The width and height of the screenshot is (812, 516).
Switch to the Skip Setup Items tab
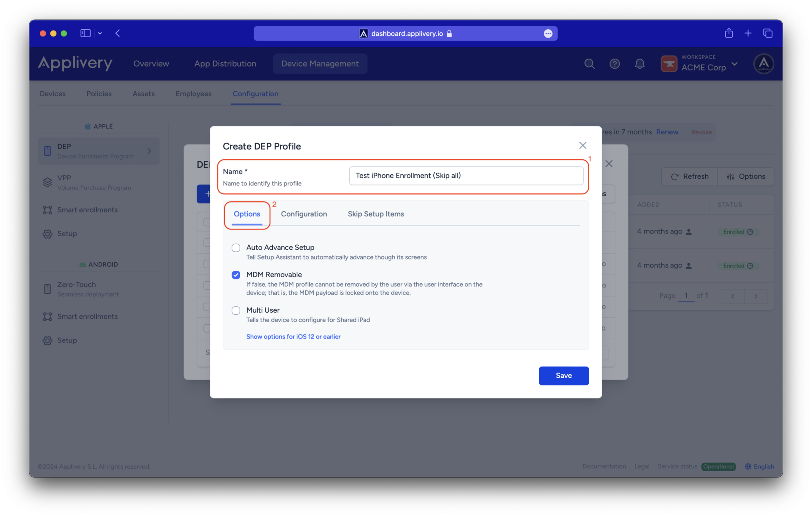point(375,214)
